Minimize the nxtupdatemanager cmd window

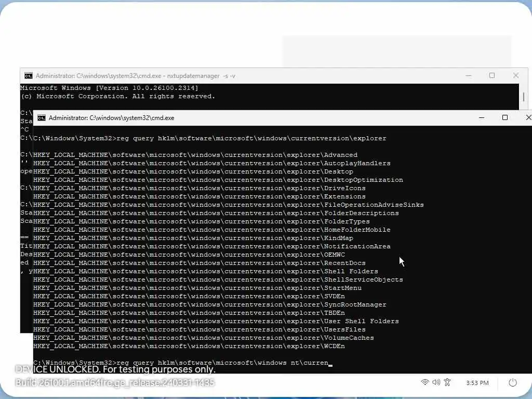469,76
